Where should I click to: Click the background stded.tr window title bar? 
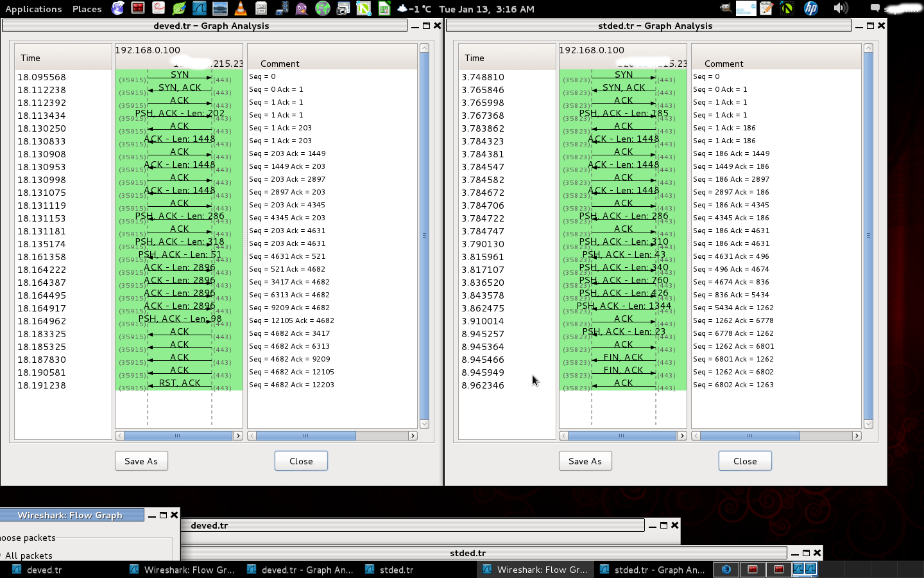pos(484,553)
